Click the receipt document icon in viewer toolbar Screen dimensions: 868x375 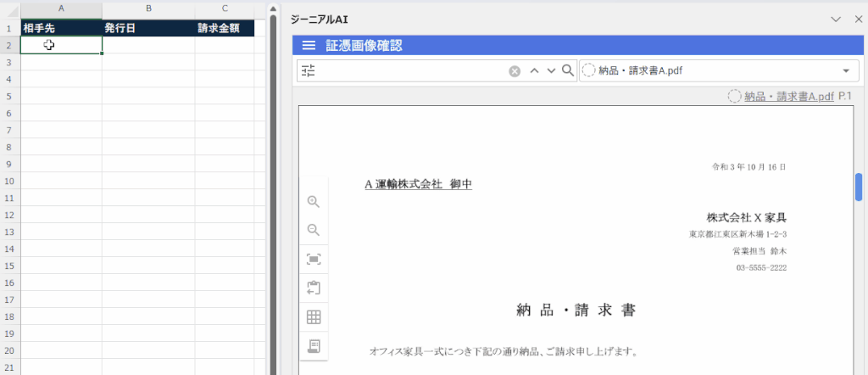coord(314,346)
